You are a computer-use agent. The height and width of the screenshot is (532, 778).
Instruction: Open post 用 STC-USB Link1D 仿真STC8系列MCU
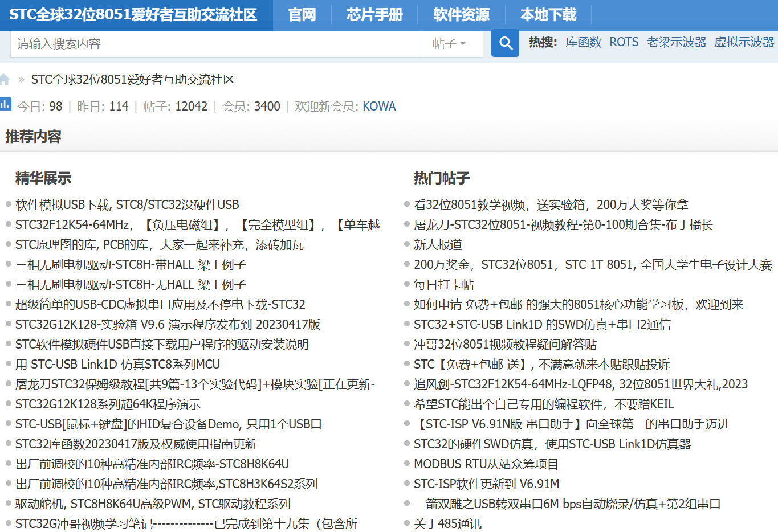click(117, 364)
